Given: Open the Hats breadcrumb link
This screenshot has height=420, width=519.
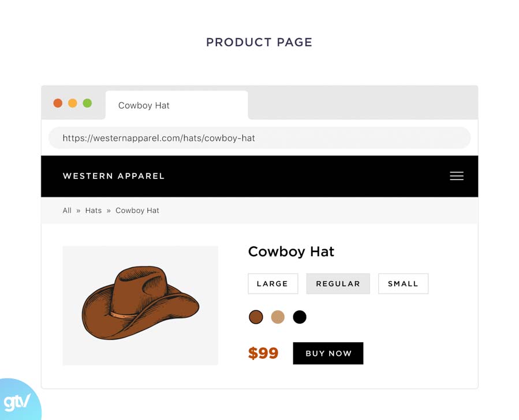Looking at the screenshot, I should click(94, 210).
